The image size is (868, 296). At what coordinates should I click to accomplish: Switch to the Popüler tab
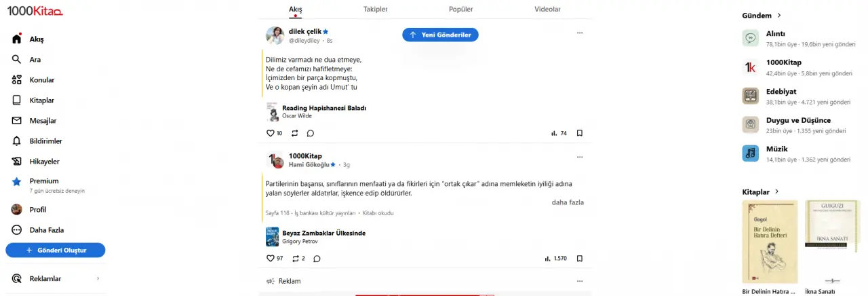coord(461,10)
